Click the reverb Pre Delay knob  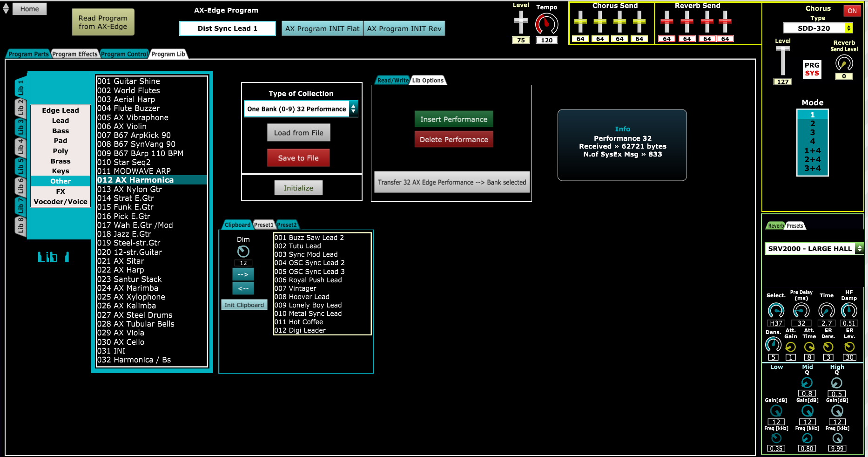(x=801, y=310)
